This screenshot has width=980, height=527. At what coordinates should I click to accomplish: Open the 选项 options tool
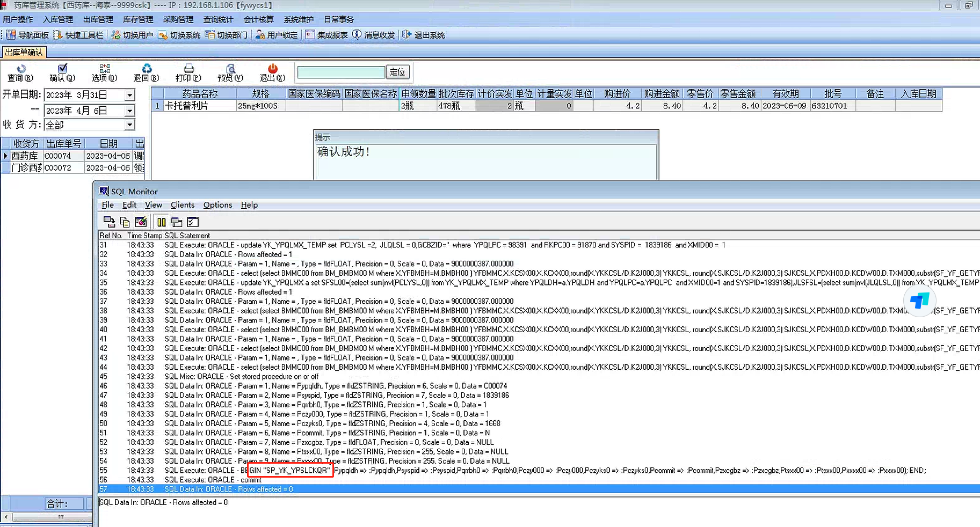[x=104, y=73]
